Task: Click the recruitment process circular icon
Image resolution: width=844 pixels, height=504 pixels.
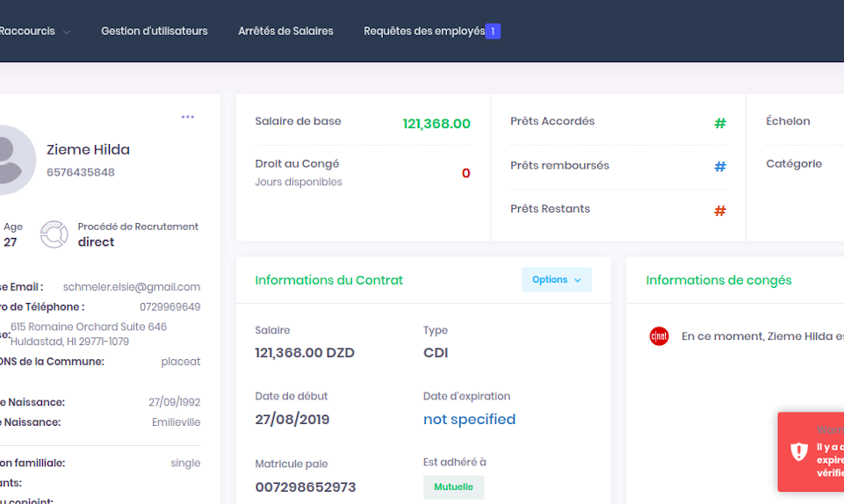Action: (54, 234)
